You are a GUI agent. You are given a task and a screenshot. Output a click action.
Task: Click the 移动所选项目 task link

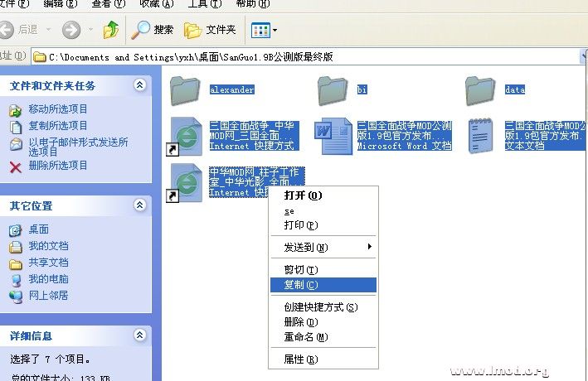(x=58, y=109)
